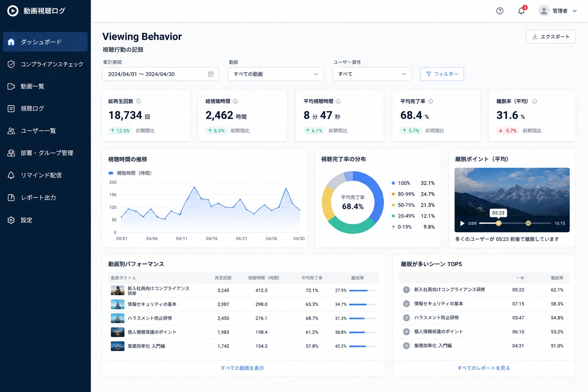The width and height of the screenshot is (588, 392).
Task: Click the second yellow marker on video timeline
Action: [x=528, y=223]
